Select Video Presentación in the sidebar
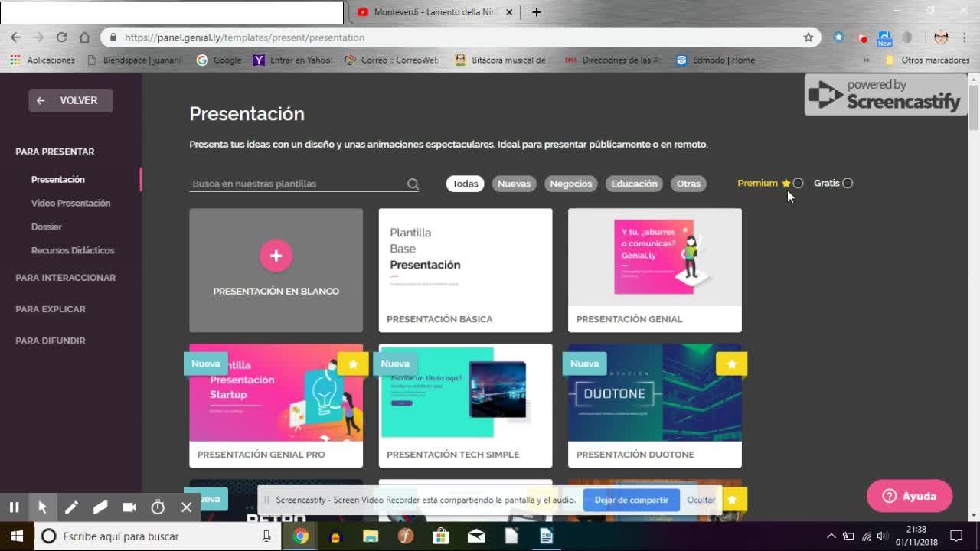 71,203
